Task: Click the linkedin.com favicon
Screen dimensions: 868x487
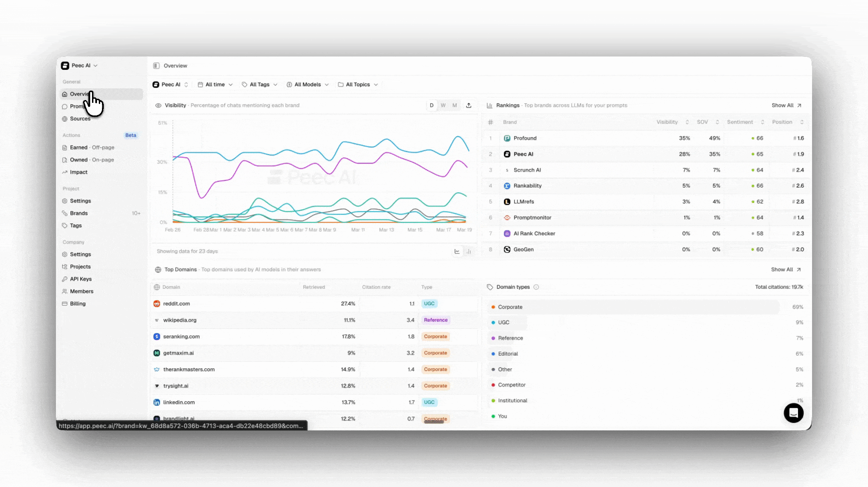Action: coord(157,402)
